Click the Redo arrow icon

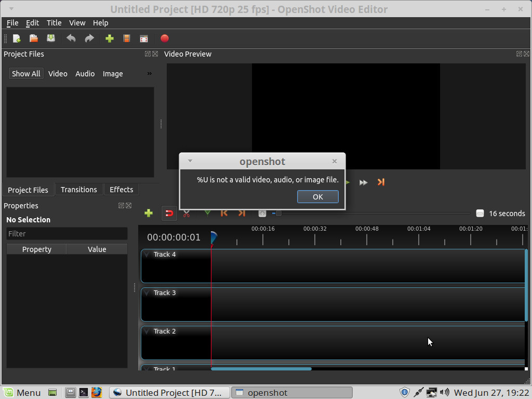click(89, 38)
